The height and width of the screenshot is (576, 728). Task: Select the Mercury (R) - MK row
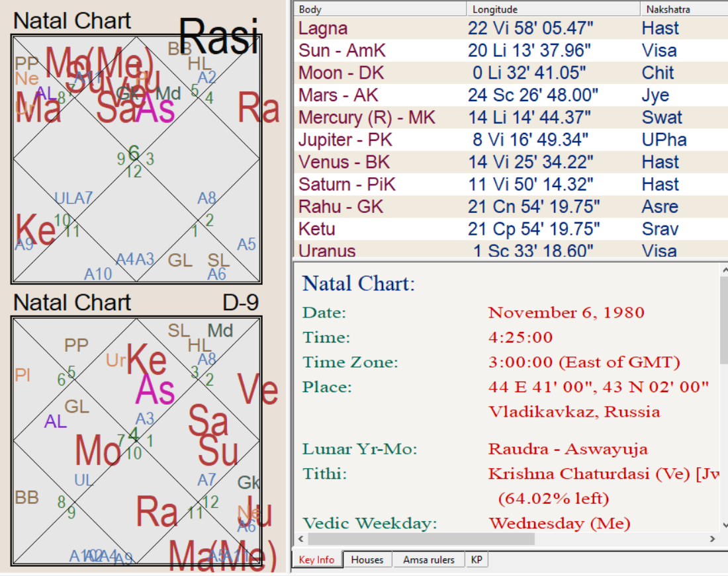pos(511,117)
